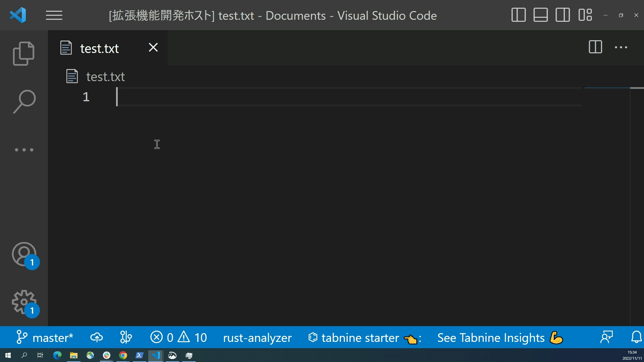The image size is (644, 362).
Task: Show additional views ellipsis in activity bar
Action: click(x=24, y=150)
